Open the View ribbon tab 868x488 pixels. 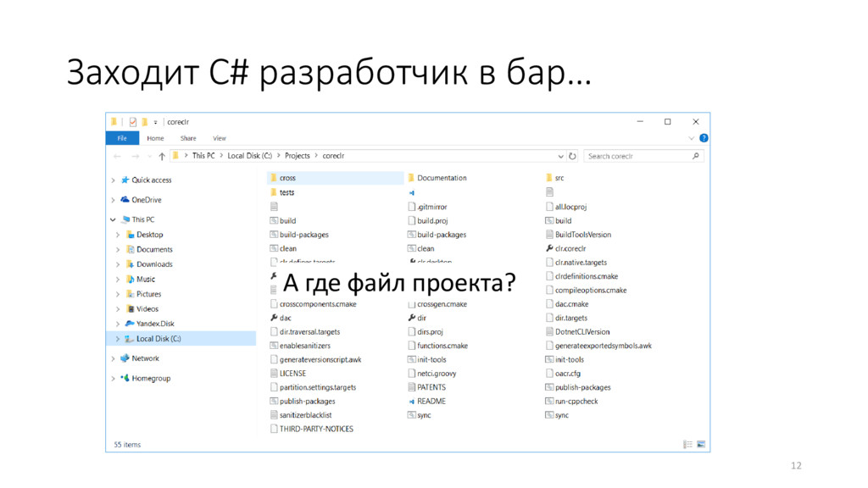(220, 138)
